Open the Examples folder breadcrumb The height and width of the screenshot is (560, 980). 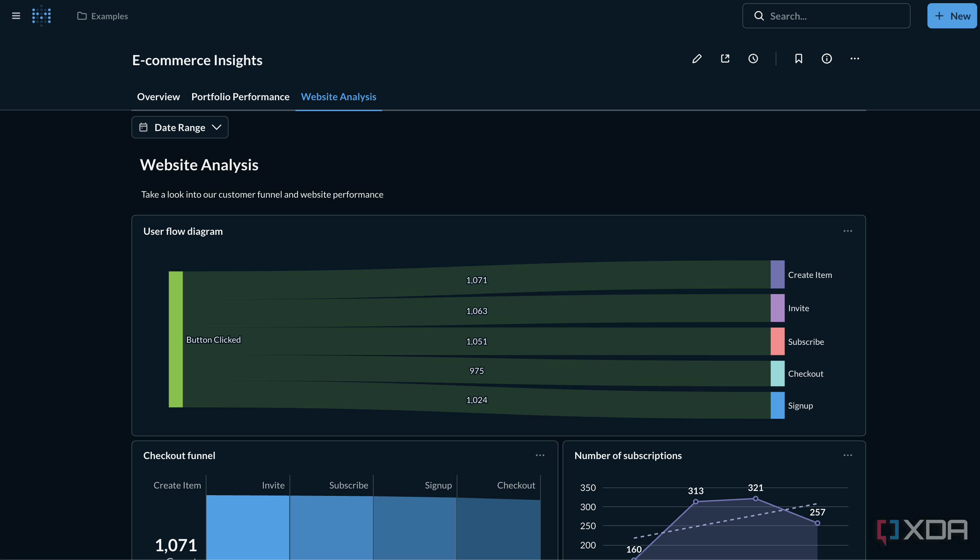[x=103, y=16]
